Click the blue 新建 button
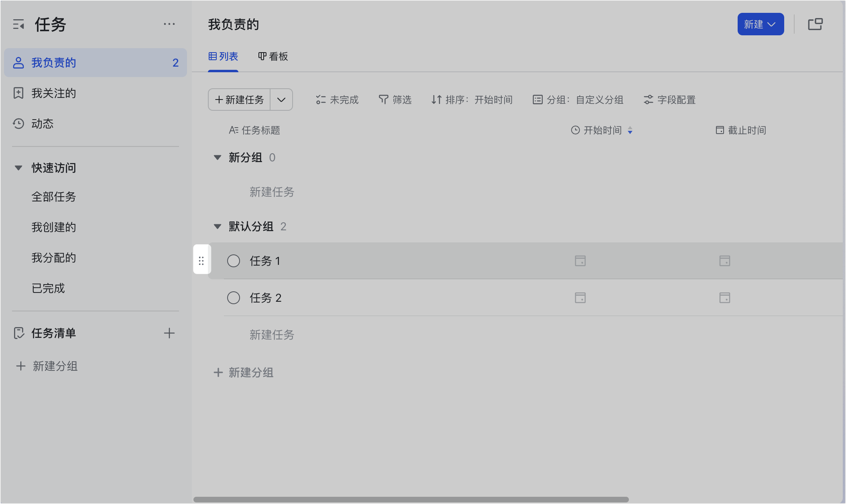This screenshot has height=504, width=846. [x=760, y=24]
